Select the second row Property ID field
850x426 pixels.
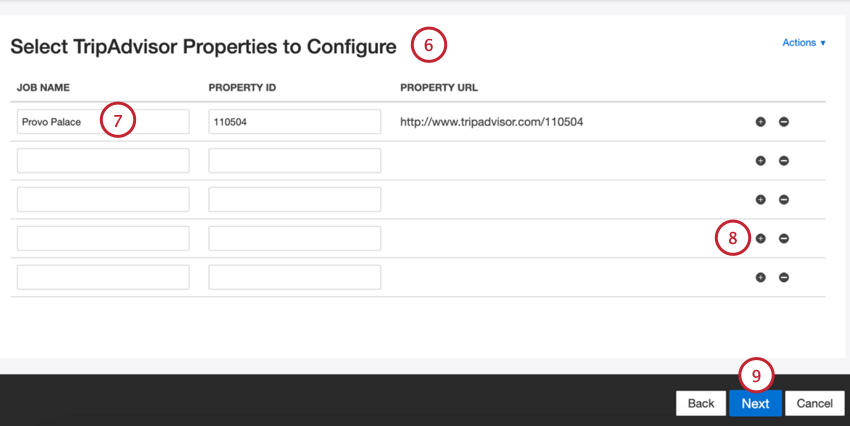pos(294,160)
